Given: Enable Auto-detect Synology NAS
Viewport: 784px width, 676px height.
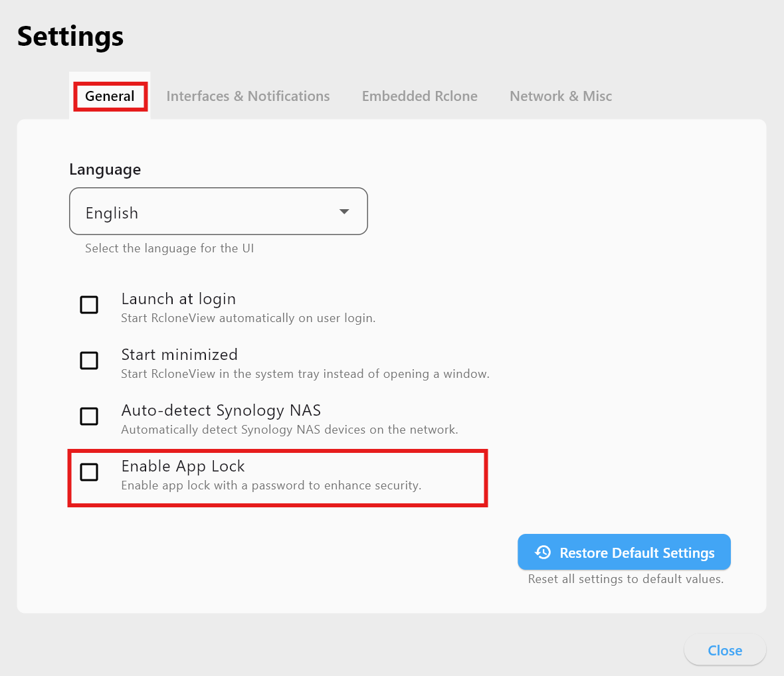Looking at the screenshot, I should (89, 416).
